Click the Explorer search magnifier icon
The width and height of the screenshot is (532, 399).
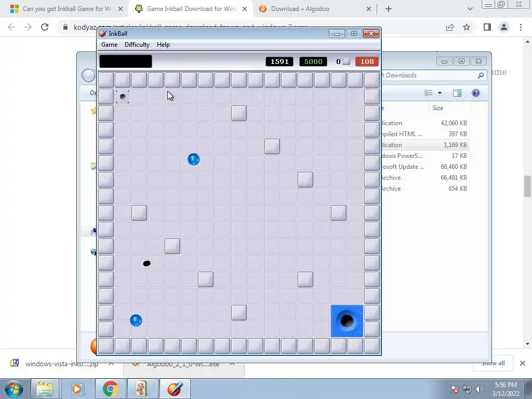pyautogui.click(x=481, y=75)
